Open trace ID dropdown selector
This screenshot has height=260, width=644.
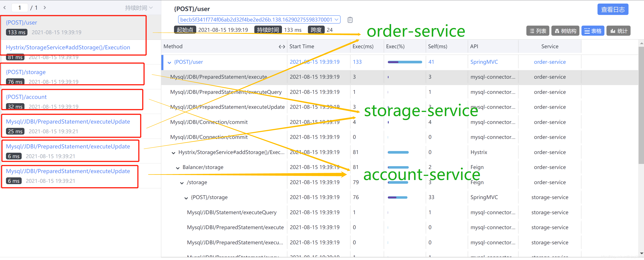pos(259,19)
